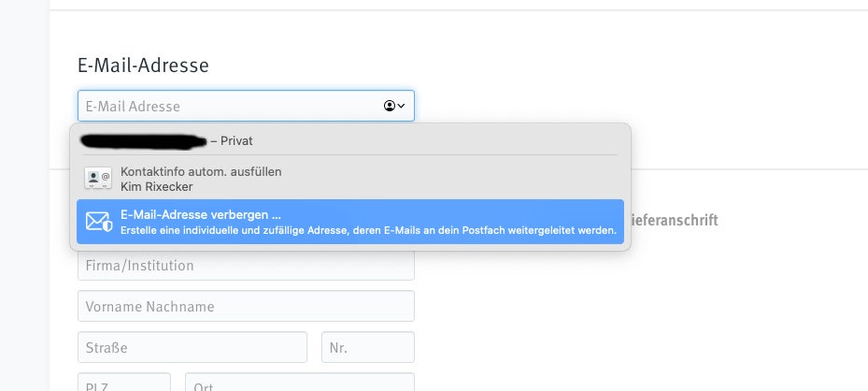The width and height of the screenshot is (868, 391).
Task: Select the Kim Rixecker contact name
Action: point(157,187)
